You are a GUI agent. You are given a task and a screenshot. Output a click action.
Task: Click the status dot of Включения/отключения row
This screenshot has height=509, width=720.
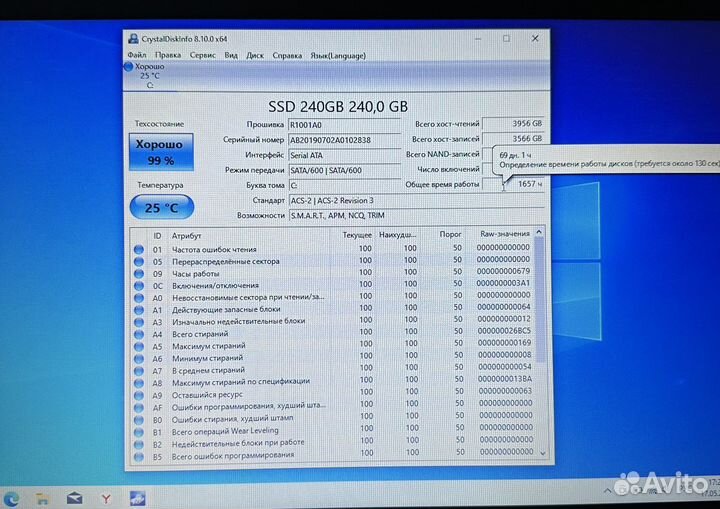(139, 286)
